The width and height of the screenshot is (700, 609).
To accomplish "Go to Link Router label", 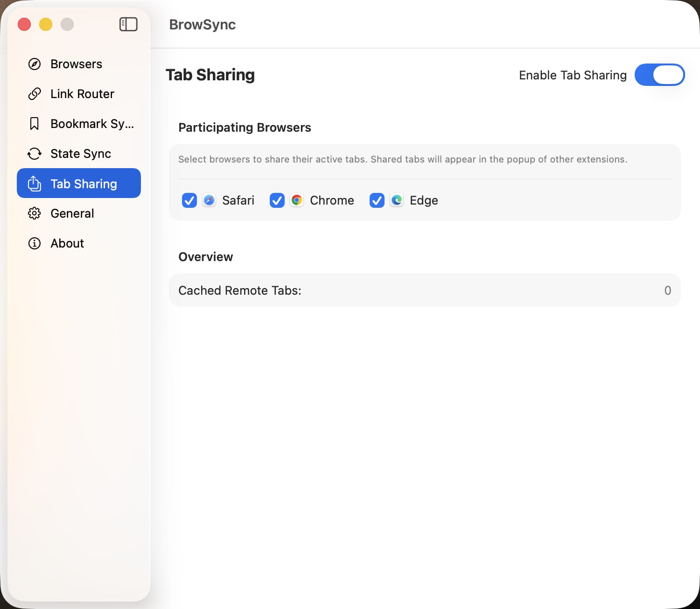I will [x=82, y=94].
